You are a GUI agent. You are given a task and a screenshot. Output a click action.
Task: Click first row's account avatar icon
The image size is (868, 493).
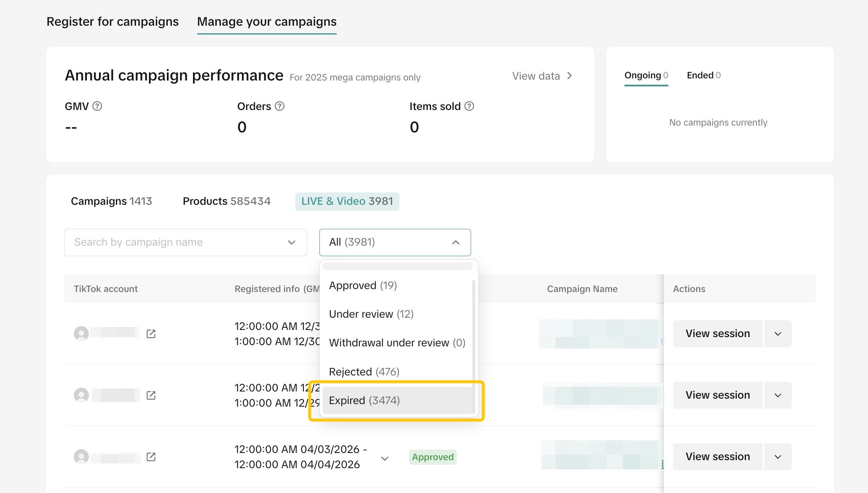click(81, 334)
